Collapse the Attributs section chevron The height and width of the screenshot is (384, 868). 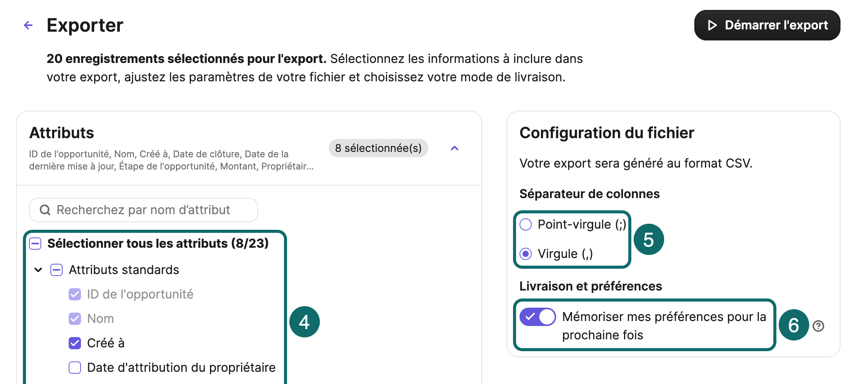click(454, 148)
